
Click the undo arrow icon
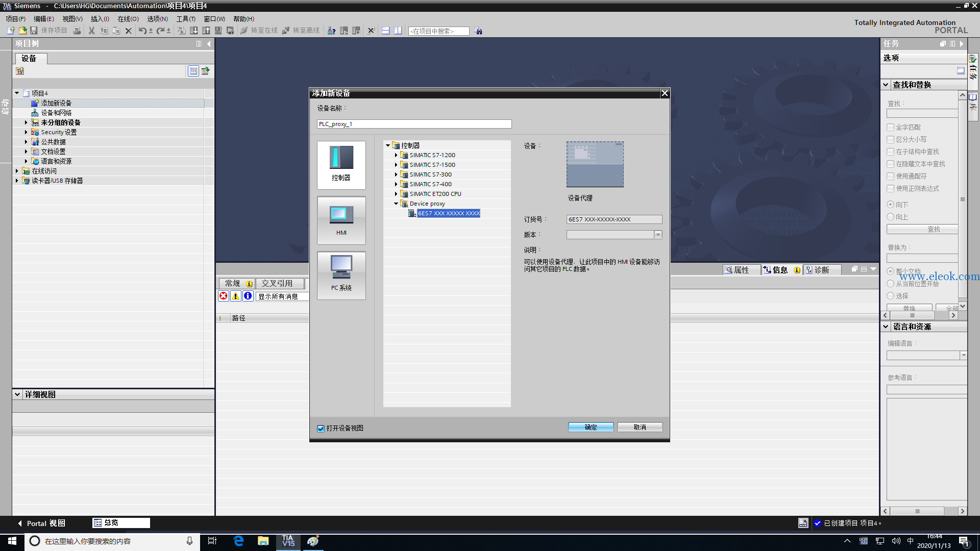click(x=142, y=31)
